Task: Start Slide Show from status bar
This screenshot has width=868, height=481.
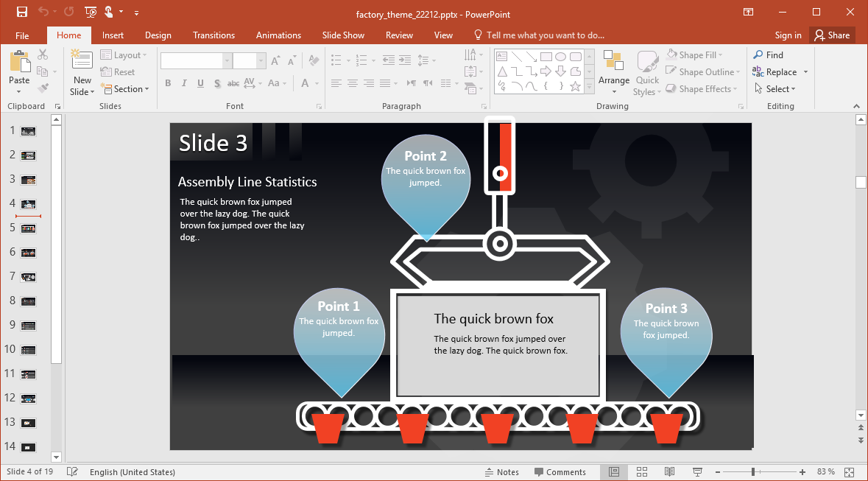Action: click(697, 472)
